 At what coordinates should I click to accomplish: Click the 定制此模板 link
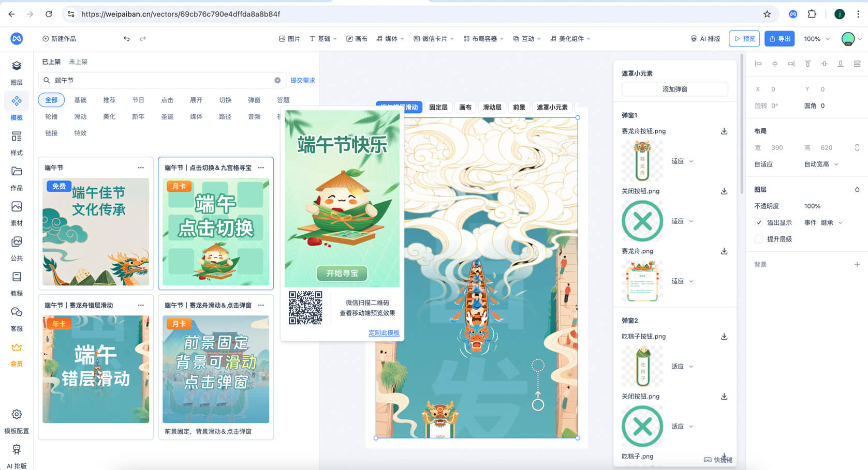pos(384,332)
